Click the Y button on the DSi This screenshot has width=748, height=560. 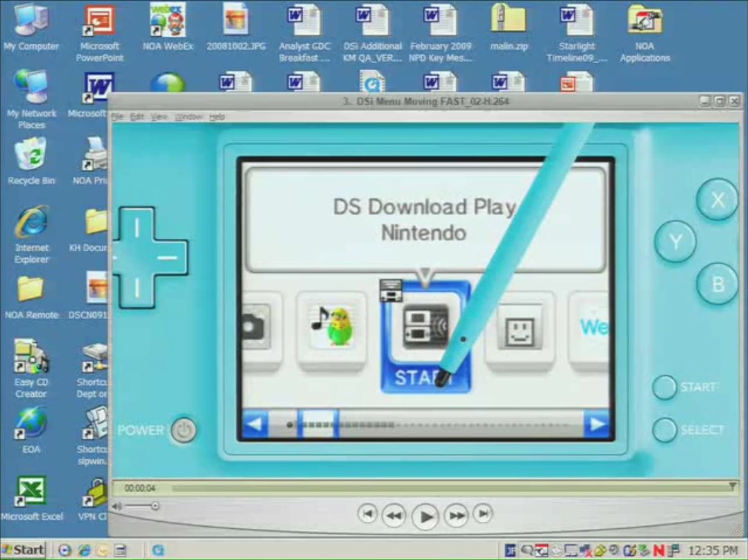point(675,242)
